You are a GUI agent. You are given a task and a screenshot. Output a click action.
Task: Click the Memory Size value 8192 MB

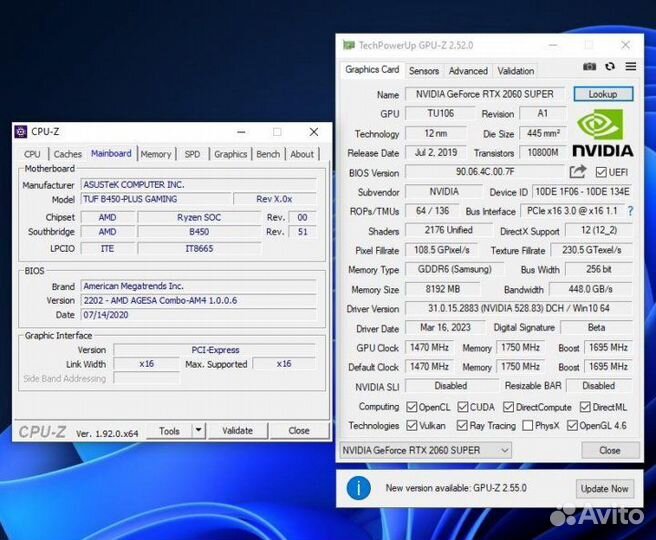pos(443,289)
